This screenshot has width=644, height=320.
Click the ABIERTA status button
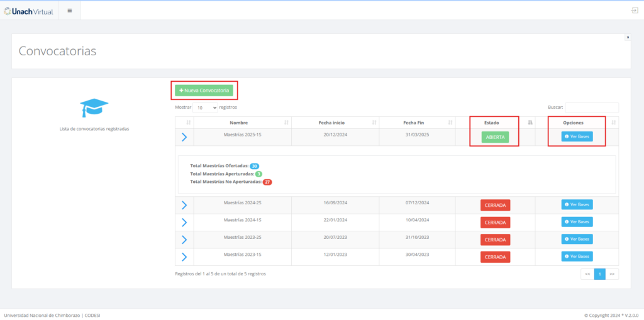(495, 138)
